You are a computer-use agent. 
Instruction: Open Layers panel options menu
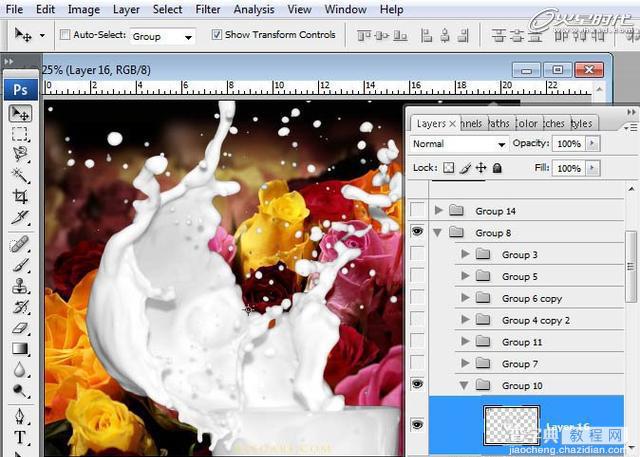tap(631, 128)
